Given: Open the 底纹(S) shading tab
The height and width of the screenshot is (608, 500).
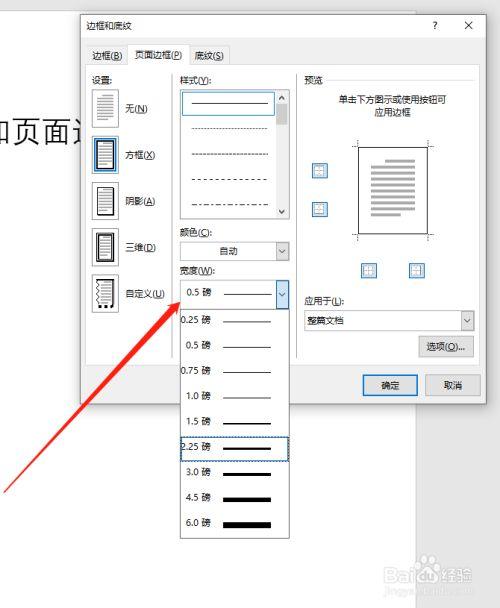Looking at the screenshot, I should point(209,56).
